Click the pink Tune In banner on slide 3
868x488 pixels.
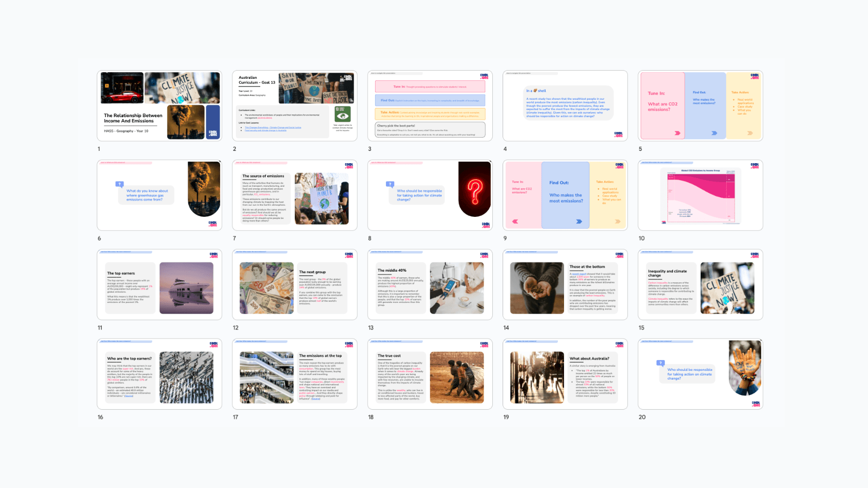pyautogui.click(x=430, y=87)
